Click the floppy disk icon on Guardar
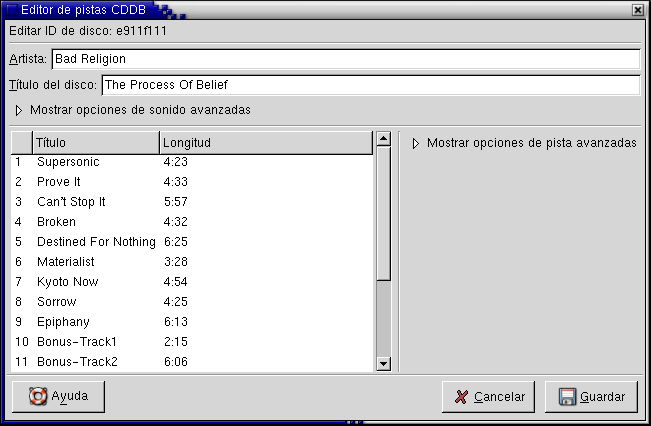This screenshot has height=426, width=651. click(567, 397)
